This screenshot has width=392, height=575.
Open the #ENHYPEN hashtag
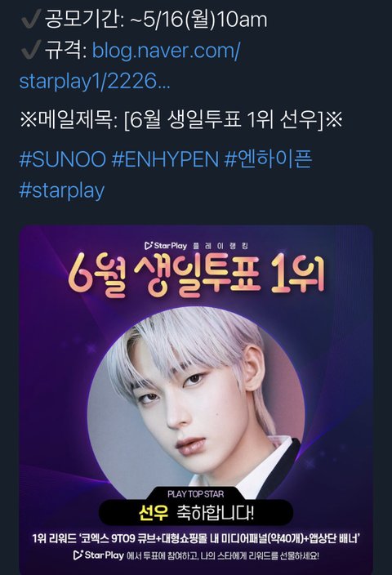pos(165,159)
